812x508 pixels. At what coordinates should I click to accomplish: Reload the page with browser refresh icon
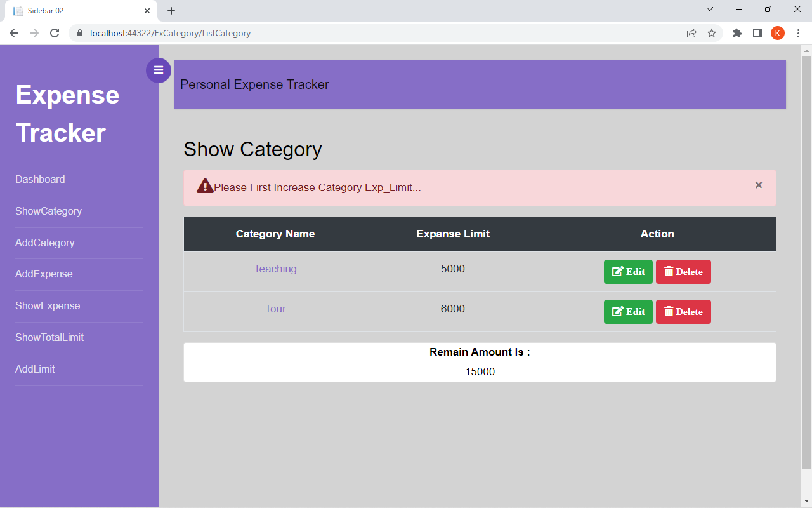coord(55,33)
